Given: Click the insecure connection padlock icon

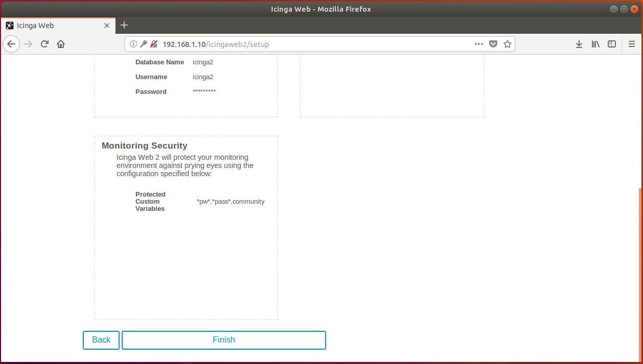Looking at the screenshot, I should [154, 44].
